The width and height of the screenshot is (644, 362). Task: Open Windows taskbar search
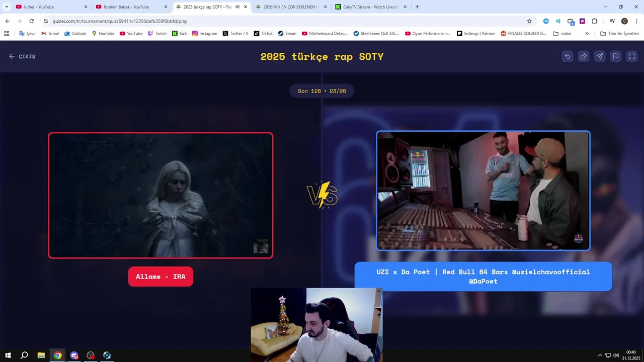tap(24, 355)
